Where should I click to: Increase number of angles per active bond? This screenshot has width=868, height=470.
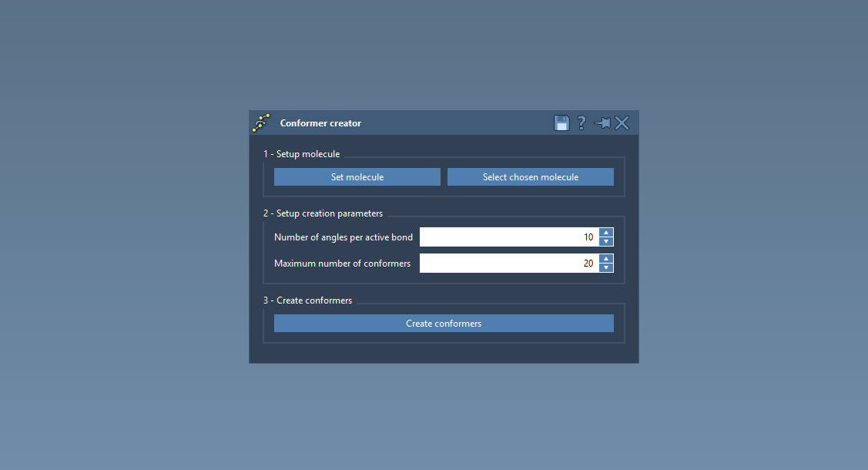pyautogui.click(x=606, y=233)
